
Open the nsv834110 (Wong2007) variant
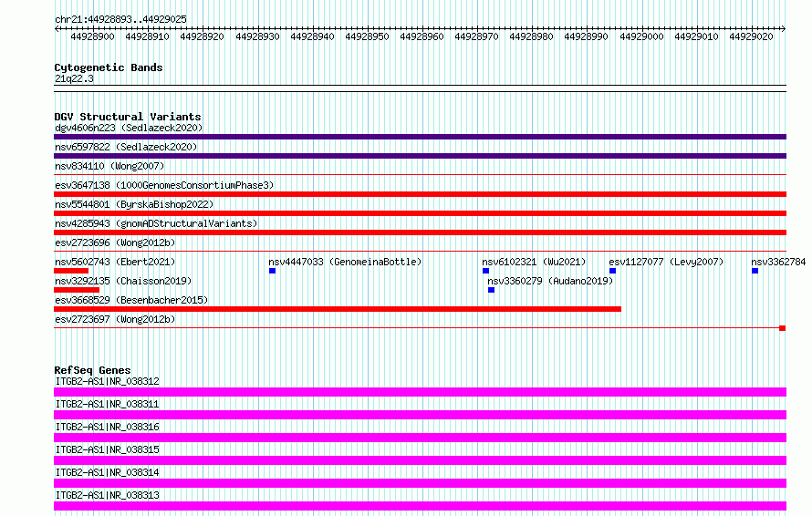[x=109, y=166]
